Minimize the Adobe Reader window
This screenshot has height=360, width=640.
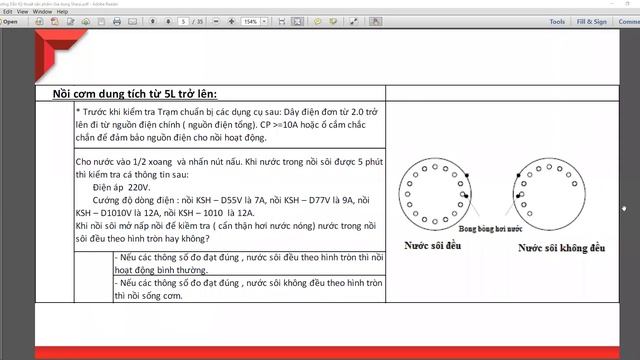612,4
